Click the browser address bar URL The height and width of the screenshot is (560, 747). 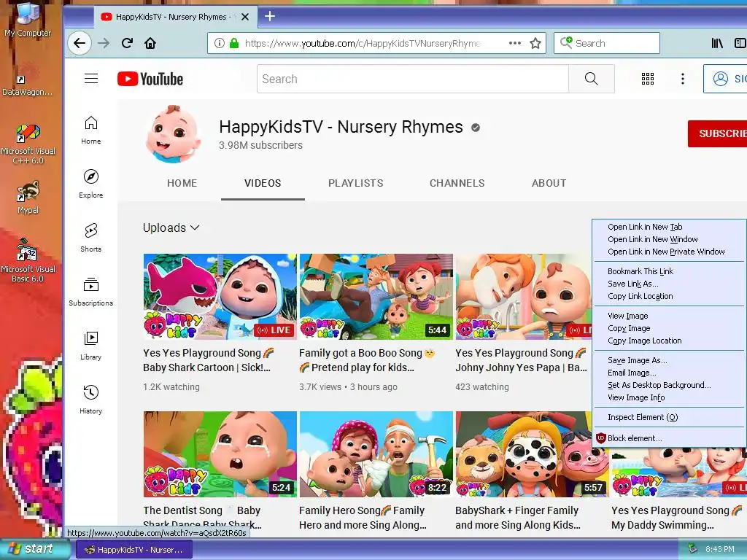(363, 43)
